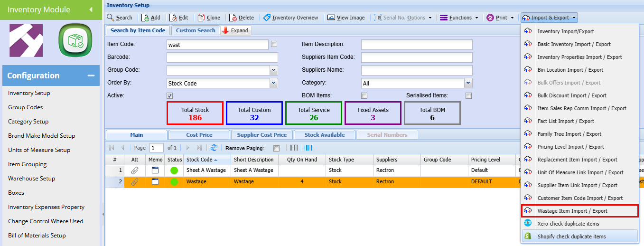644x246 pixels.
Task: Click the blue barcode icon
Action: click(x=308, y=148)
